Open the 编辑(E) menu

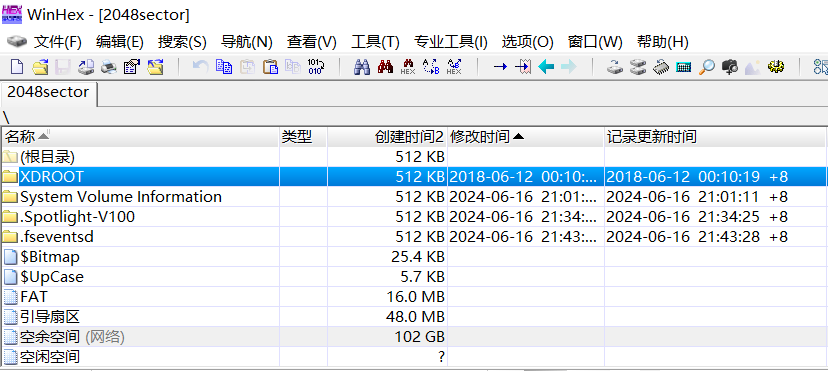click(x=120, y=42)
